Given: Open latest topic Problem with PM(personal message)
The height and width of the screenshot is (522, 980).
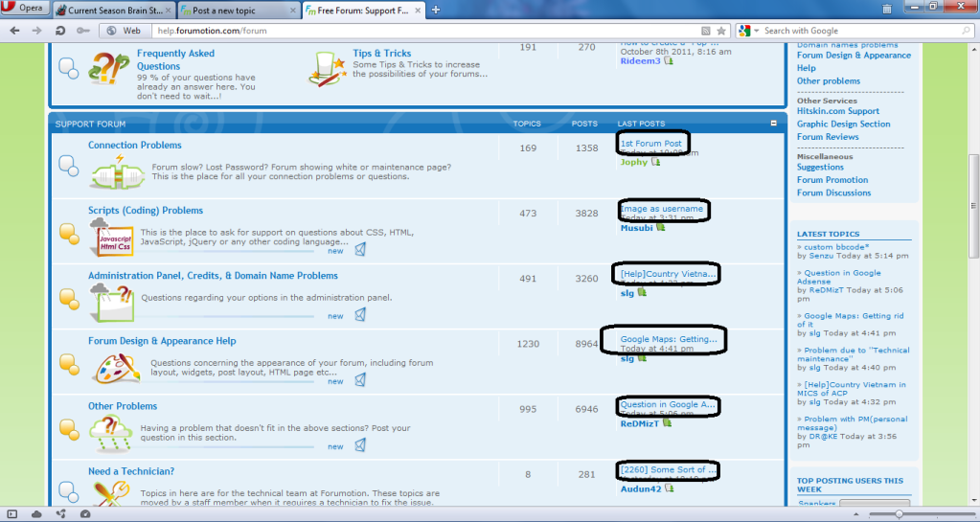Looking at the screenshot, I should (852, 423).
